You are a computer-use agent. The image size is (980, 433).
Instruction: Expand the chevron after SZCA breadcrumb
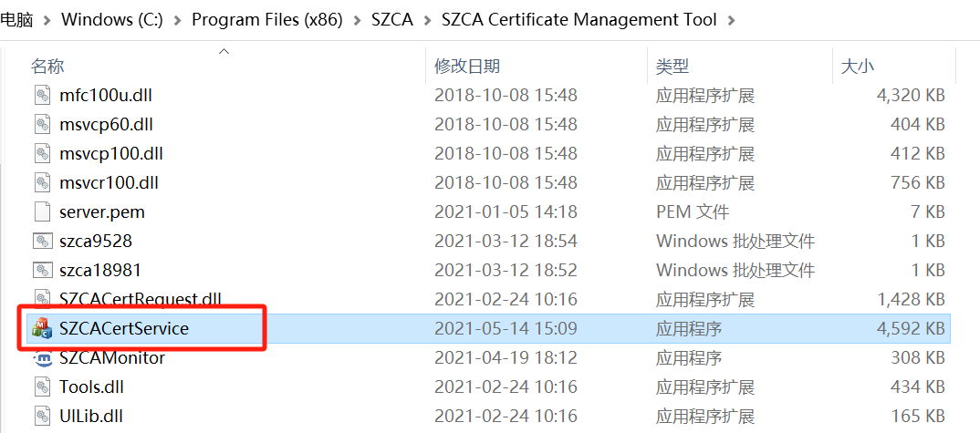point(429,20)
